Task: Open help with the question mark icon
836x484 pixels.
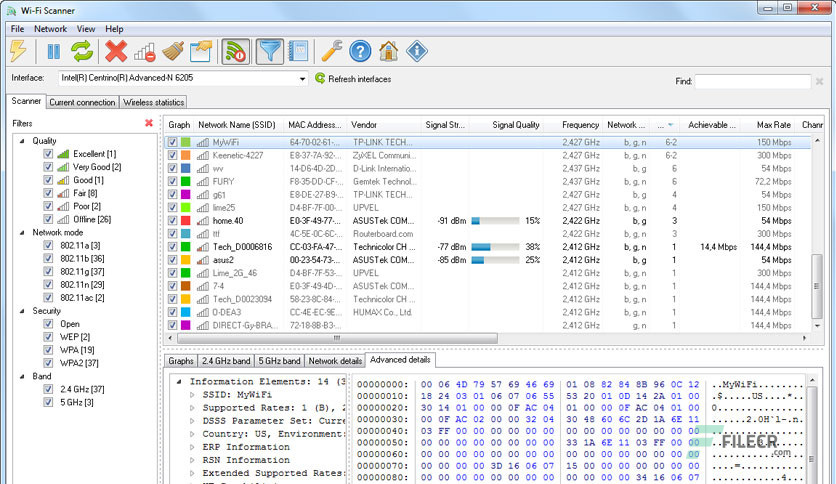Action: click(360, 52)
